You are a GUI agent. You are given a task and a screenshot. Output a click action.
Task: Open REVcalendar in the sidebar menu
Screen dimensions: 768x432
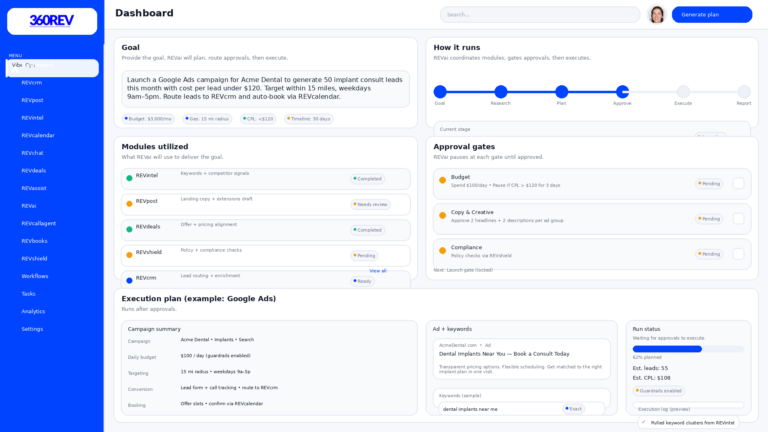[38, 135]
